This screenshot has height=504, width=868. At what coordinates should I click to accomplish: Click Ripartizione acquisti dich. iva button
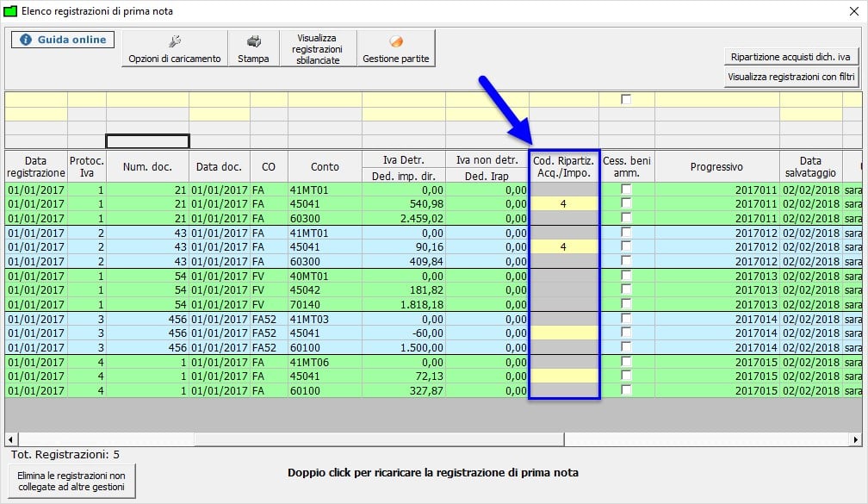(790, 57)
